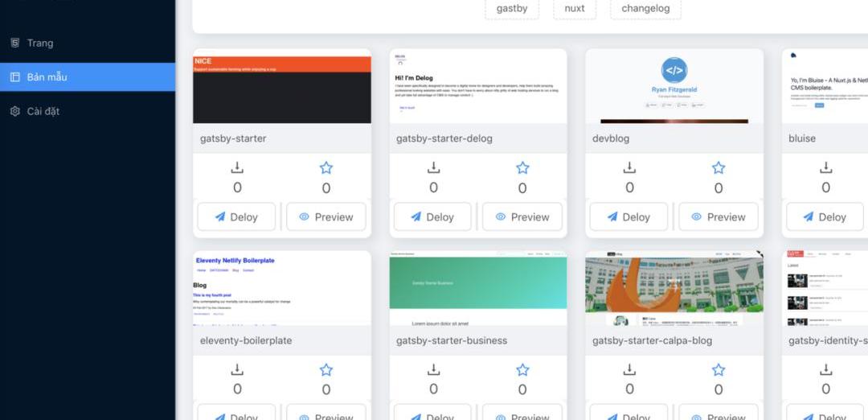Viewport: 868px width, 420px height.
Task: Click the download icon on devblog card
Action: (x=629, y=168)
